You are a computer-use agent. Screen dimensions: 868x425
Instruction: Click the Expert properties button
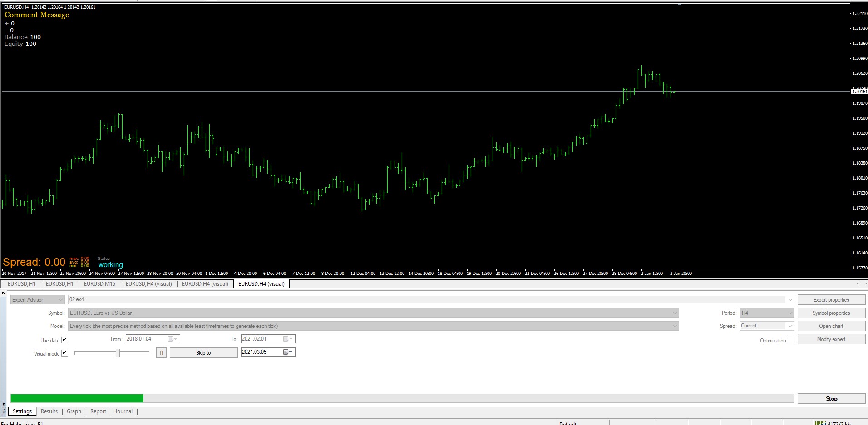831,300
